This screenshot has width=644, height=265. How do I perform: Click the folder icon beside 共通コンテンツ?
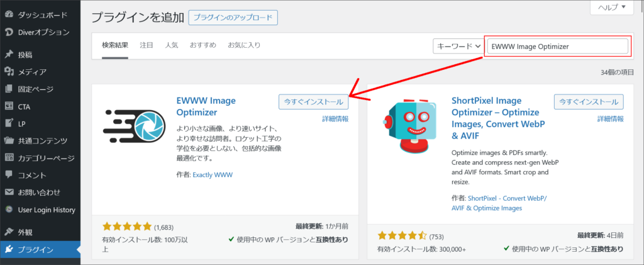click(9, 140)
